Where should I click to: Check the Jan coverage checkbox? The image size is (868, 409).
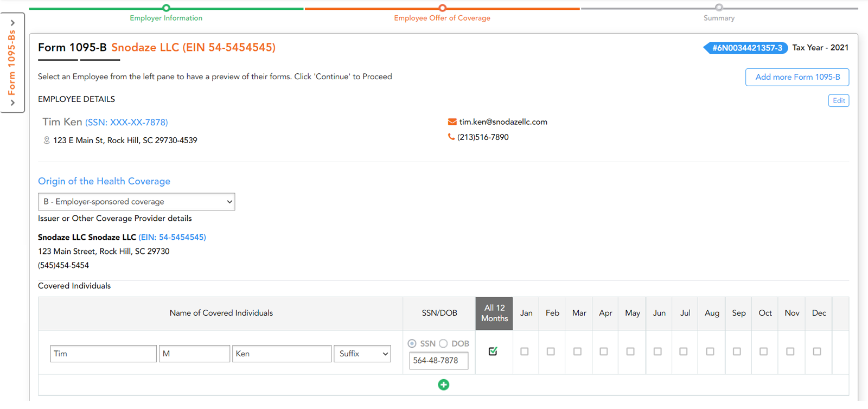(x=524, y=352)
